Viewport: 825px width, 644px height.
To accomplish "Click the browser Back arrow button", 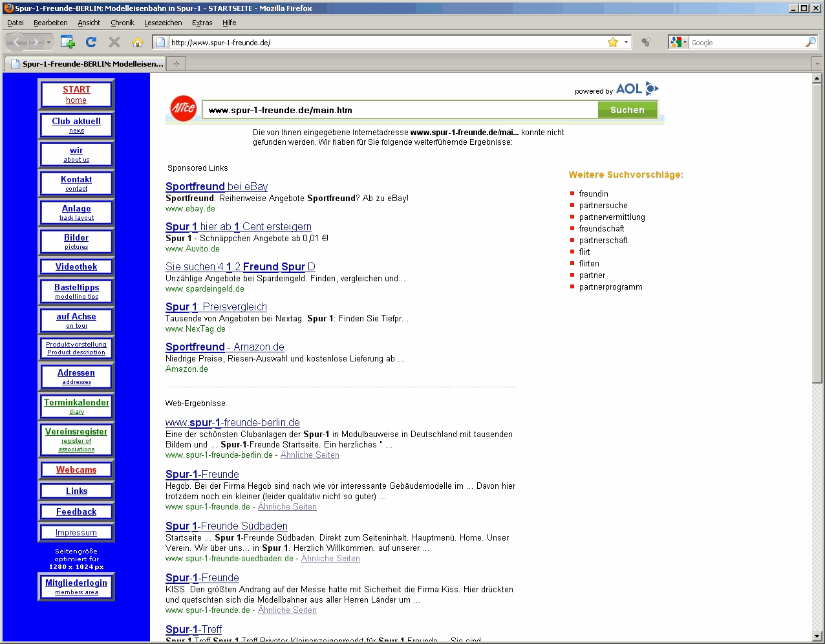I will pos(16,43).
